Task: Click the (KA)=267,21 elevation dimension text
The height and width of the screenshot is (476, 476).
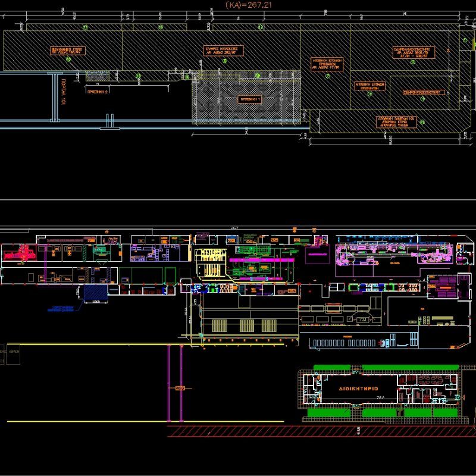Action: [248, 5]
